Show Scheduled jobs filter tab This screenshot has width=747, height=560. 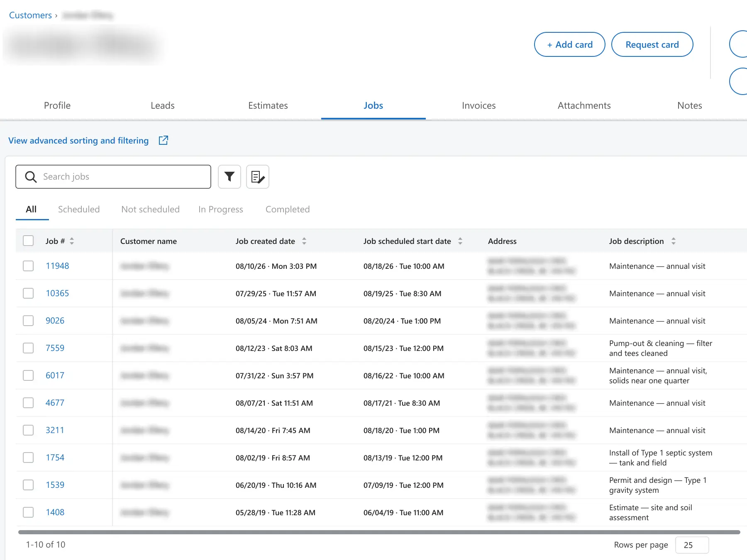79,209
